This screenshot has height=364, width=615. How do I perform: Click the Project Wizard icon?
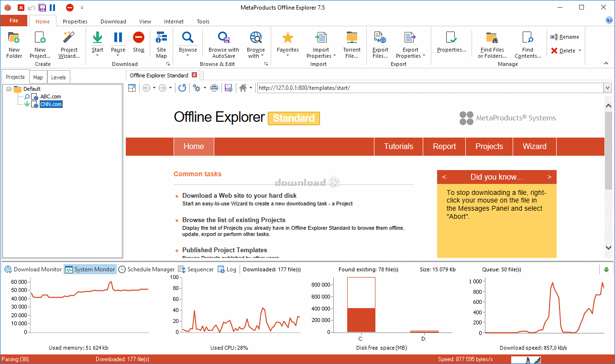coord(69,39)
